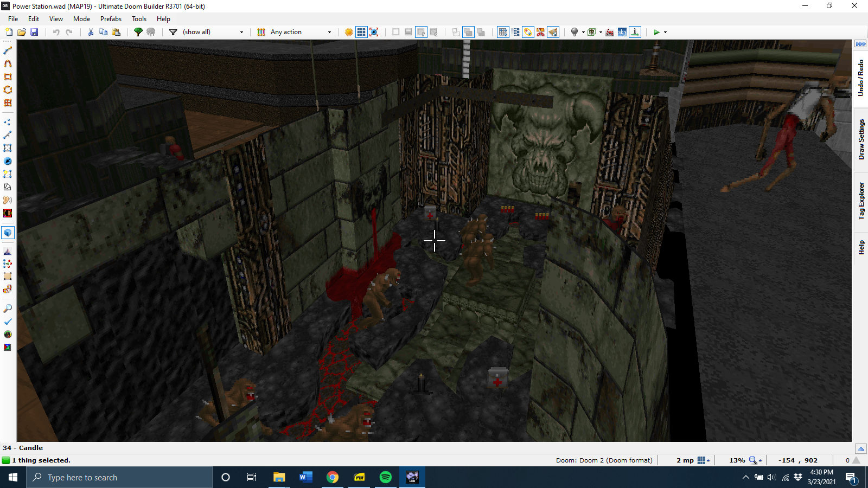Switch to Make Sectors mode
868x488 pixels.
(x=8, y=174)
